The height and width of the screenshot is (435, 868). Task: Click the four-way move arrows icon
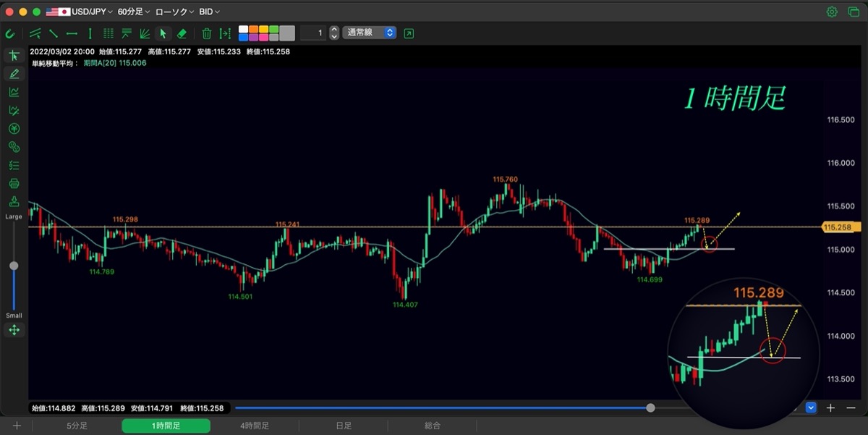pos(14,330)
